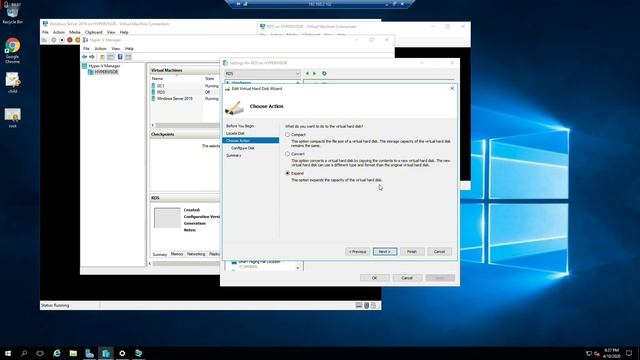Click the green previous-VM arrow in Settings
This screenshot has height=360, width=640.
307,73
